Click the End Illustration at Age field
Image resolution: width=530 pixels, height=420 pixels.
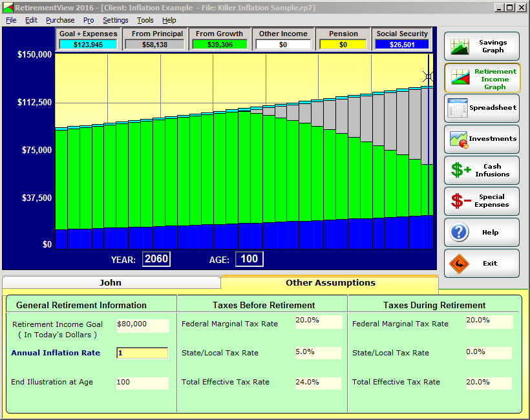(142, 383)
